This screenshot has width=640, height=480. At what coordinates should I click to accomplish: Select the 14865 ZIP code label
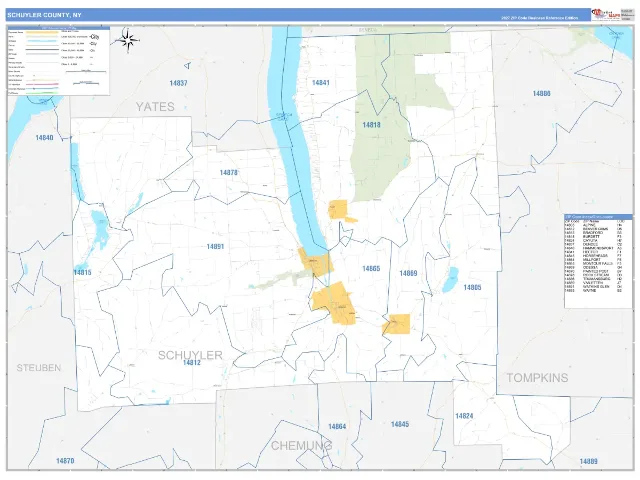[x=371, y=269]
